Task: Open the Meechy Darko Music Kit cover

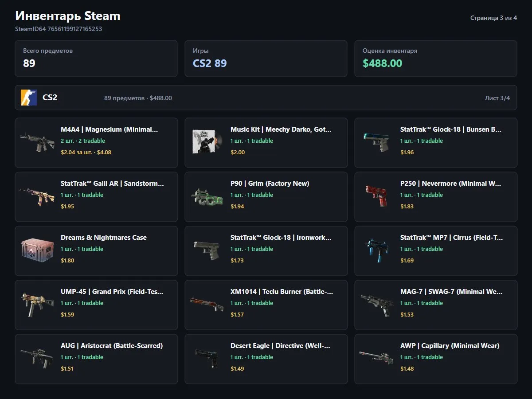Action: (207, 142)
